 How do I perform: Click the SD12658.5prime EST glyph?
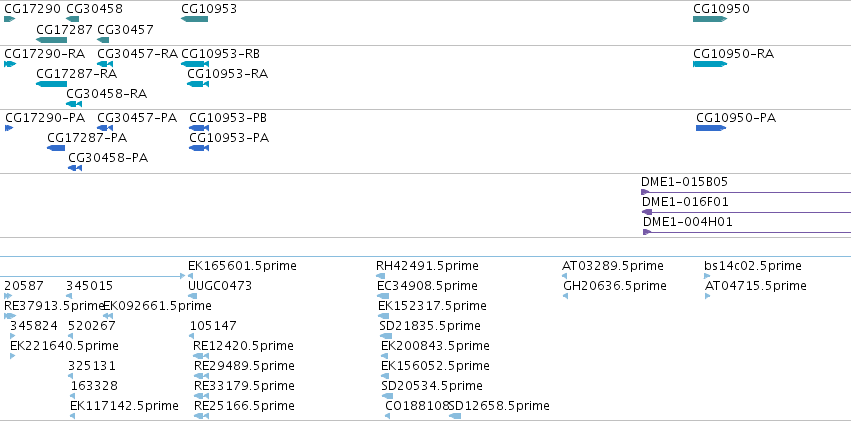[455, 416]
